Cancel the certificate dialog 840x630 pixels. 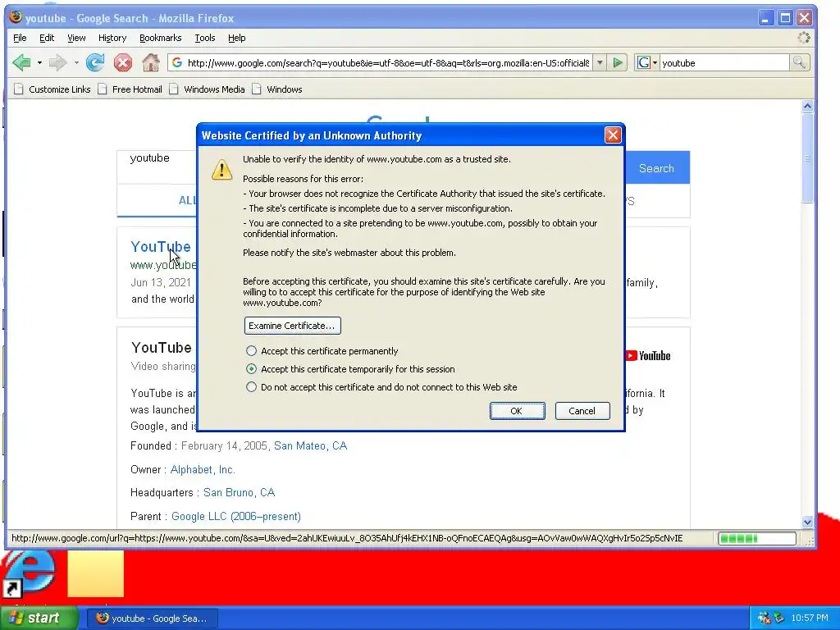[582, 411]
